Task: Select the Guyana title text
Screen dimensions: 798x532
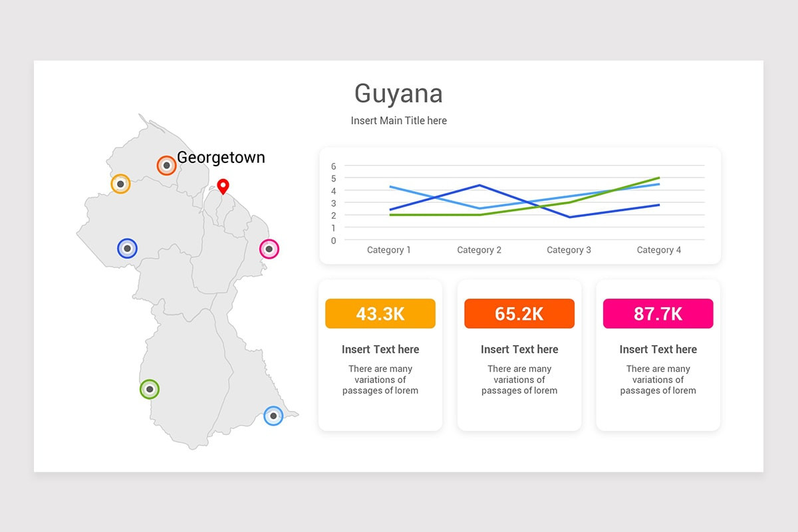Action: [x=398, y=94]
